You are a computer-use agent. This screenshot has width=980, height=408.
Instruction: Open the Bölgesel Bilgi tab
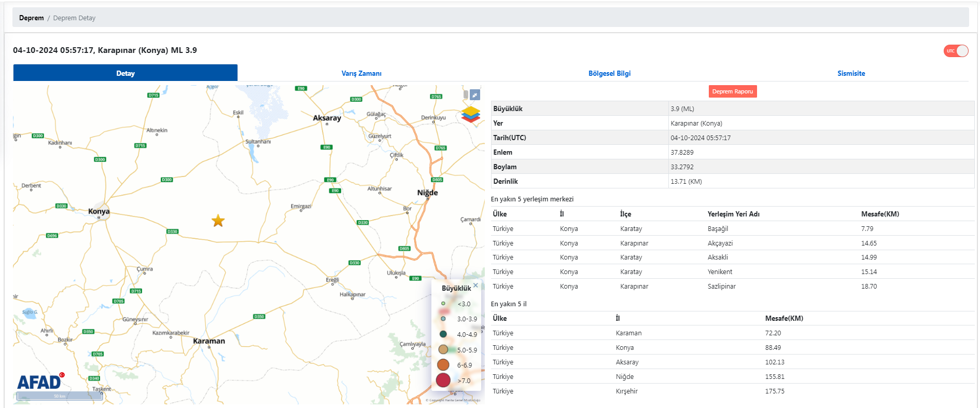(609, 73)
